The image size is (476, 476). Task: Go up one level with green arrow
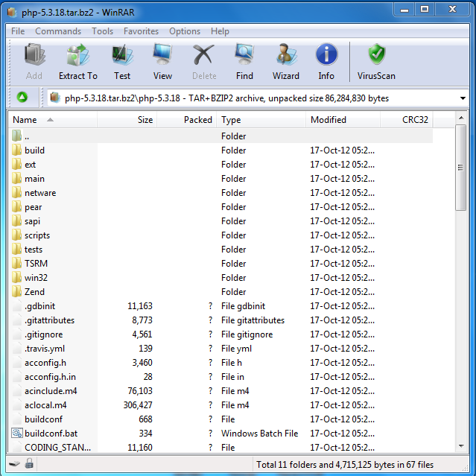tap(22, 98)
